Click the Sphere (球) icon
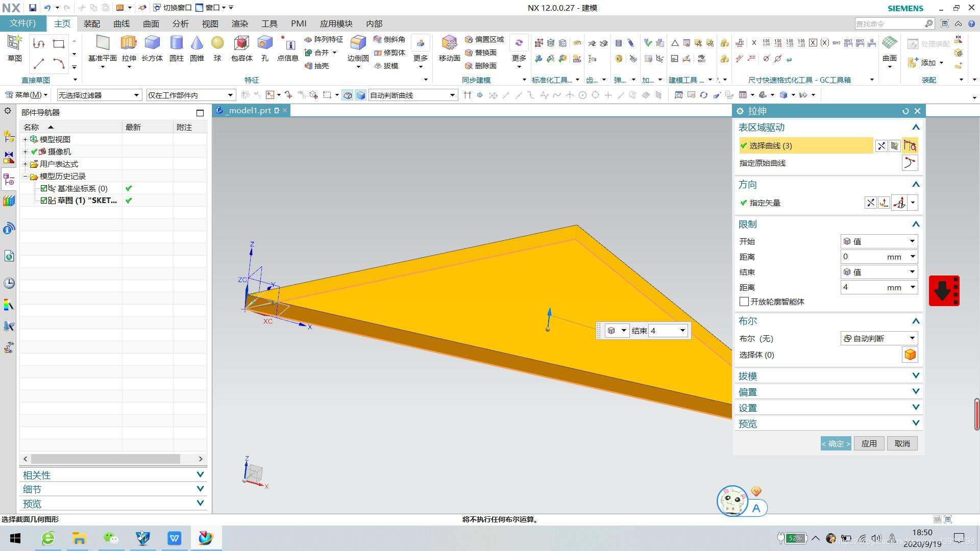The image size is (980, 551). click(217, 44)
